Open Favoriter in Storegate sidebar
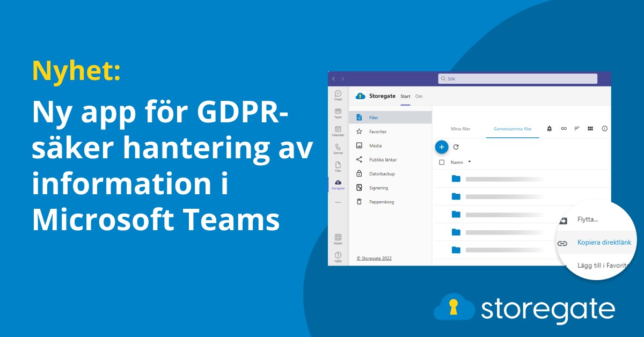The image size is (644, 337). [390, 131]
